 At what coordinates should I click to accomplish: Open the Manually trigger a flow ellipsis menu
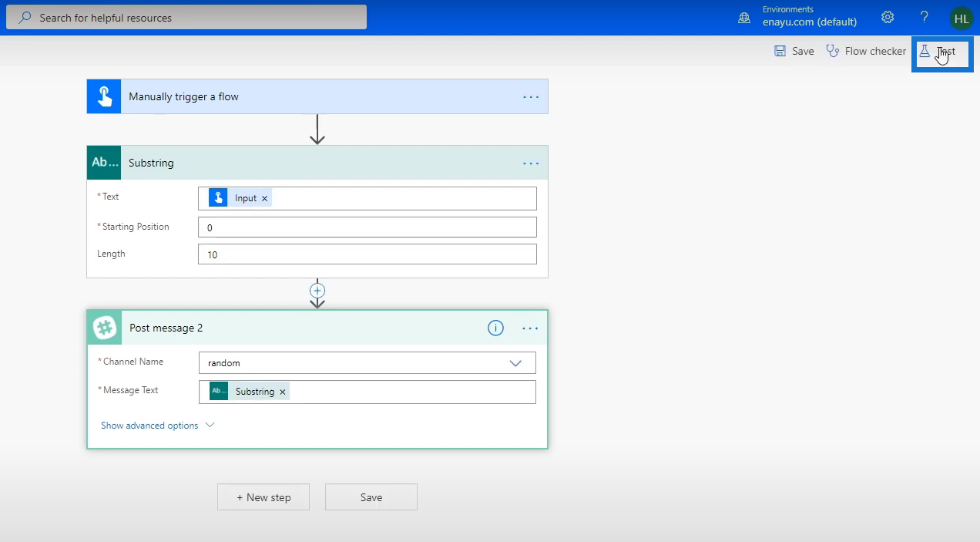pos(531,97)
